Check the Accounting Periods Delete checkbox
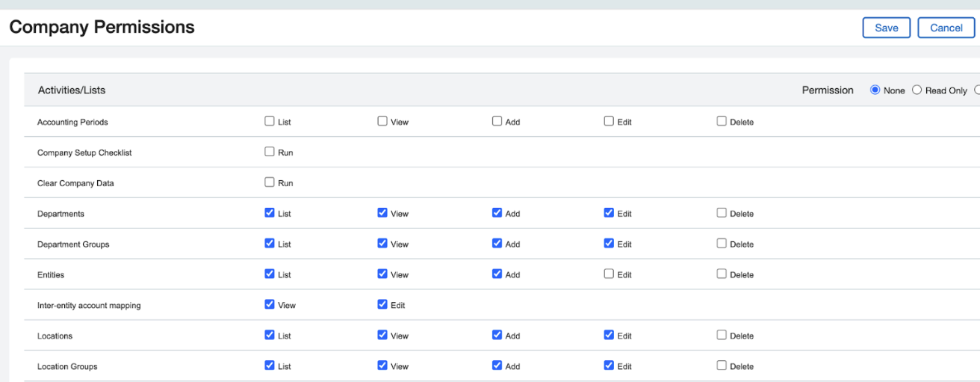 coord(722,121)
